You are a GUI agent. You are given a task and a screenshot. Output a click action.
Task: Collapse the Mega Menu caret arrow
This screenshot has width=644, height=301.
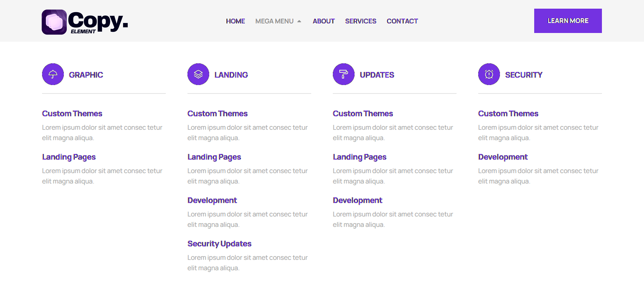[x=299, y=21]
